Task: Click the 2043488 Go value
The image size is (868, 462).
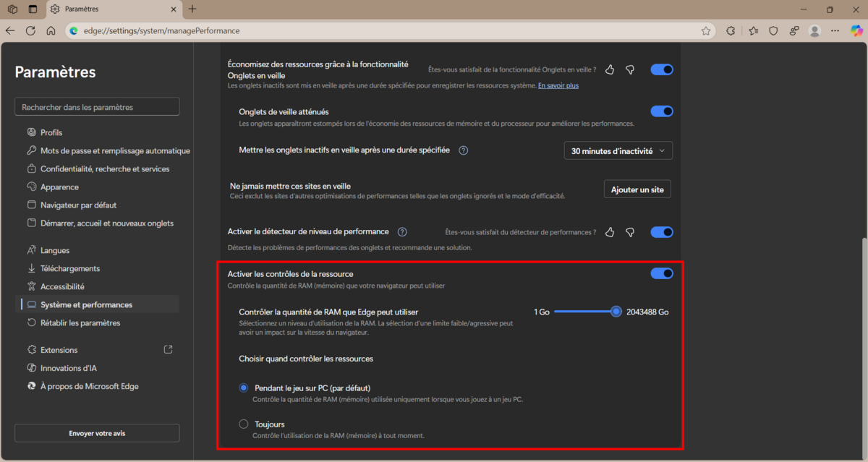Action: (x=647, y=312)
